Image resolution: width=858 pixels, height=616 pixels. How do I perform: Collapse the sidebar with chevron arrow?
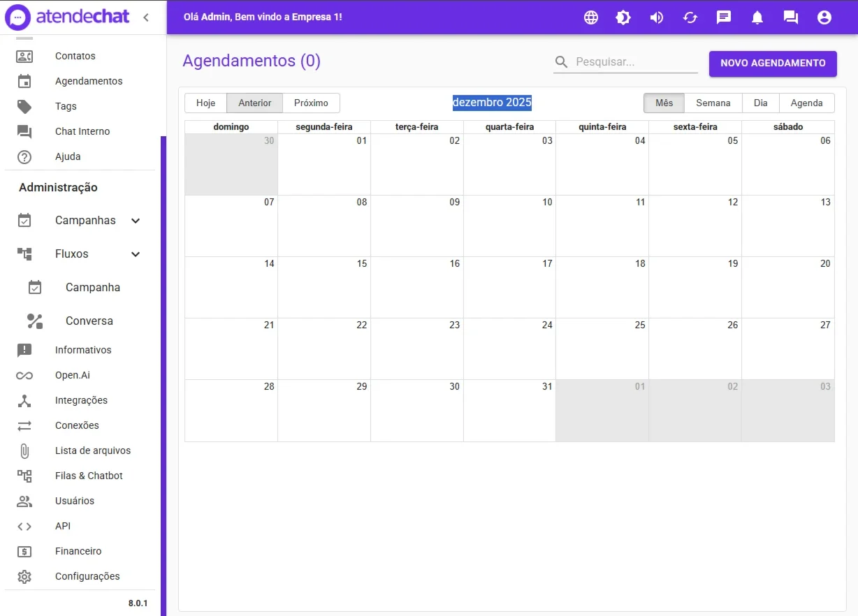tap(145, 17)
